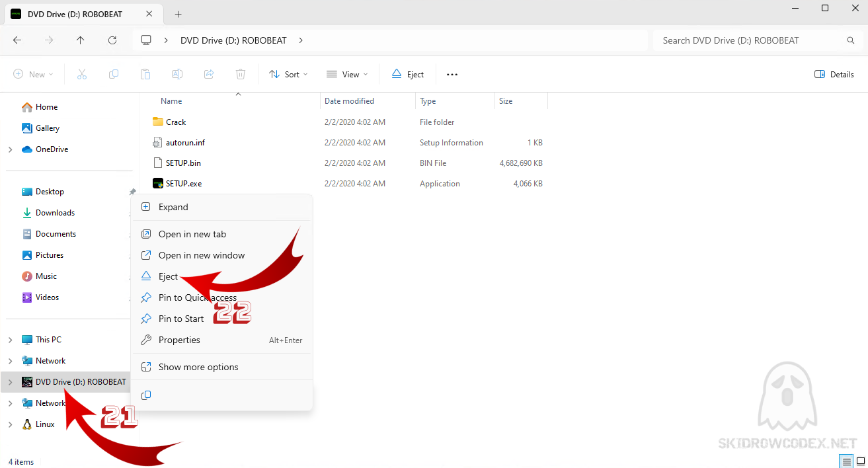The height and width of the screenshot is (468, 868).
Task: Click the Paste clipboard icon
Action: [145, 75]
